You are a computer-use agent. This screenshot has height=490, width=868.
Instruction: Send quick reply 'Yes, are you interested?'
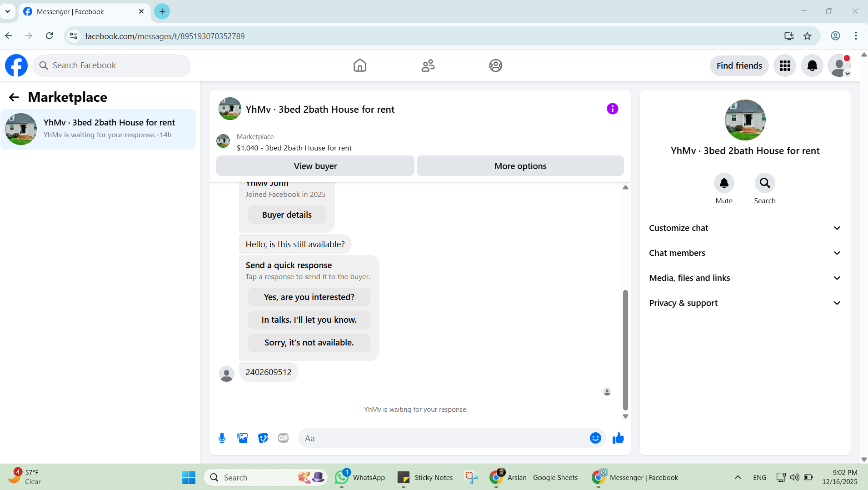coord(309,297)
